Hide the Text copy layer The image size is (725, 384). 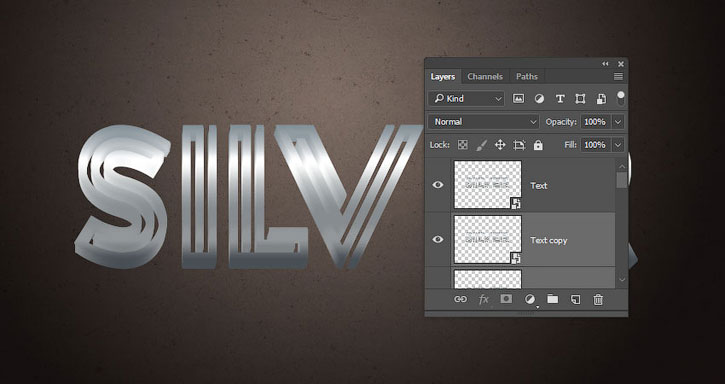tap(438, 239)
